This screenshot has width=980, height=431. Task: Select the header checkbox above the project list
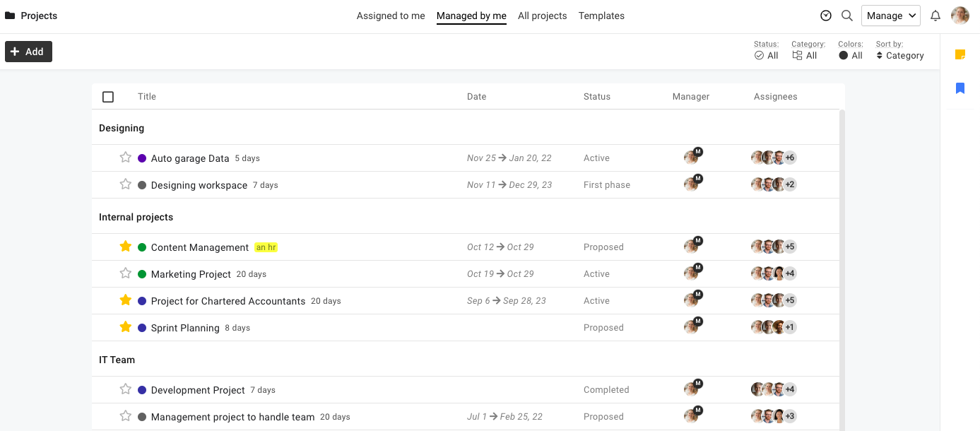[107, 96]
